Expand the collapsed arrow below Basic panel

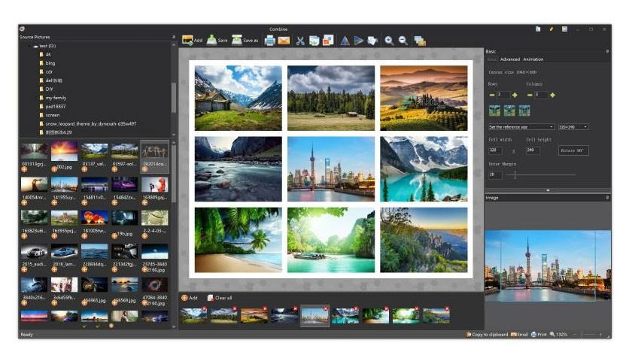[x=548, y=190]
